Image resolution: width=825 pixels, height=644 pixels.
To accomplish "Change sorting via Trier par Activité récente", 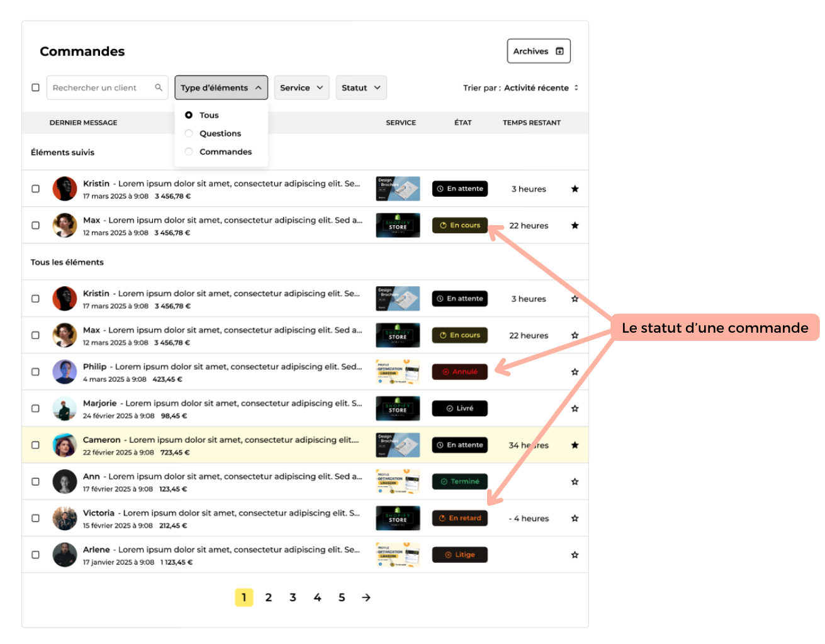I will [x=520, y=88].
